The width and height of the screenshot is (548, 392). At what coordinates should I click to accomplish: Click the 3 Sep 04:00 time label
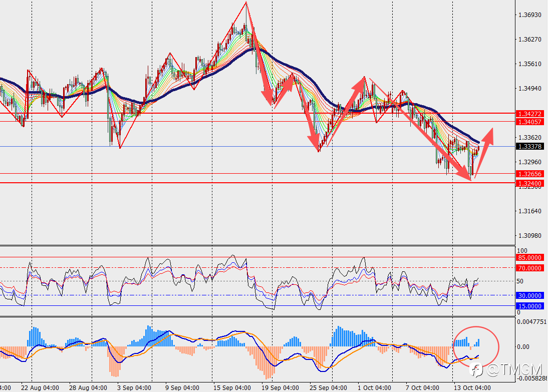(x=134, y=388)
